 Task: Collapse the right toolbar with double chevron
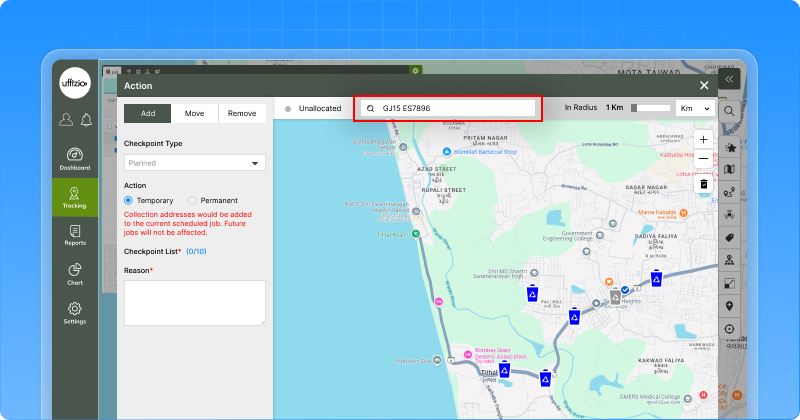(730, 78)
